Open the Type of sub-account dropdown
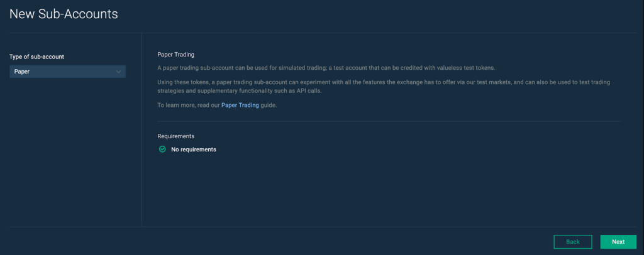Viewport: 644px width, 255px height. pos(67,72)
